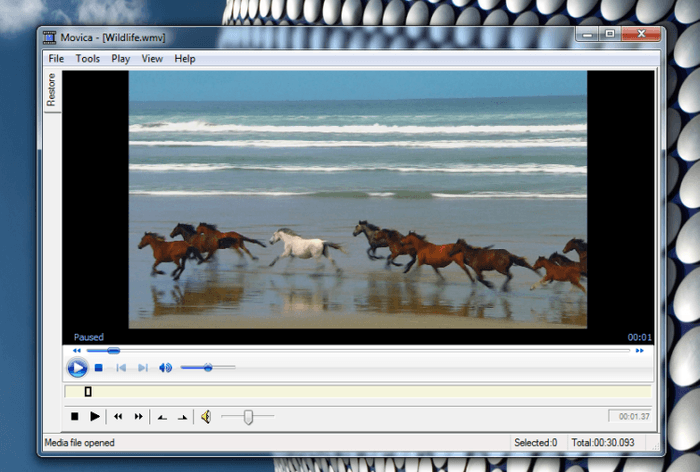
Task: Click the large blue Play button
Action: pyautogui.click(x=77, y=368)
